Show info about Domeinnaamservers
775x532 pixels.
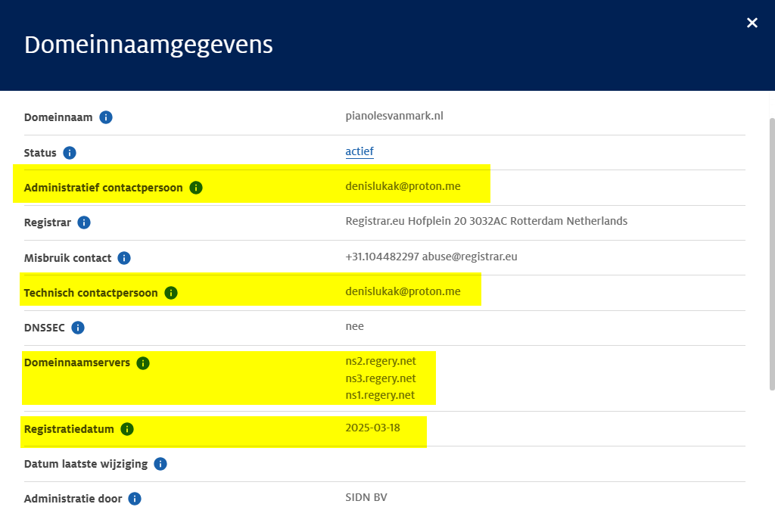pyautogui.click(x=143, y=363)
